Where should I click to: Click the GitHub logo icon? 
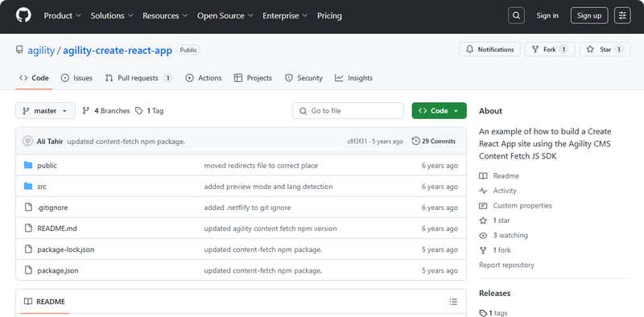click(23, 15)
